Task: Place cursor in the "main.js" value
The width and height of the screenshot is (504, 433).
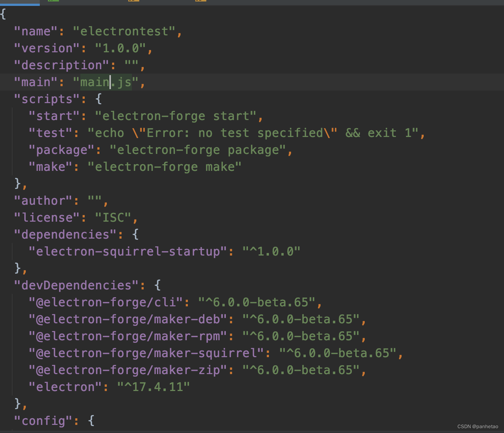Action: 105,82
